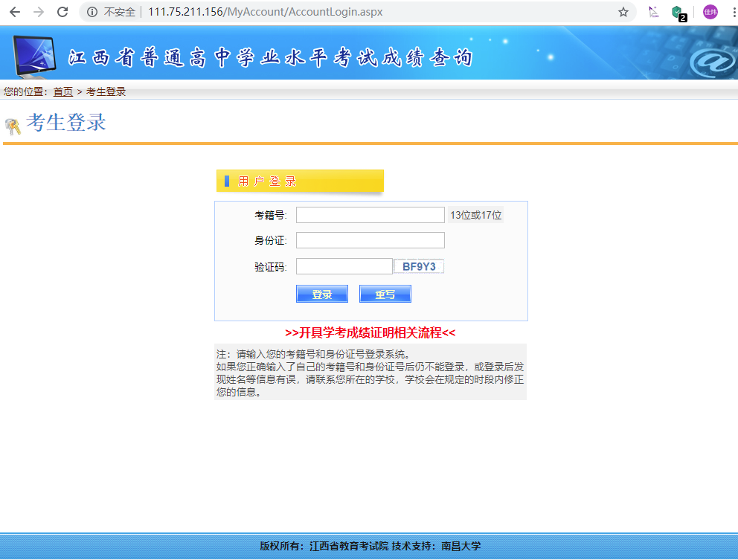Click the 重写 reset button
The image size is (738, 560).
[x=385, y=294]
